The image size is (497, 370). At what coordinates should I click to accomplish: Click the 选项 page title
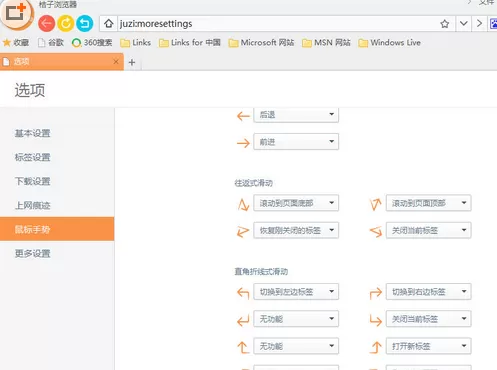click(x=30, y=90)
